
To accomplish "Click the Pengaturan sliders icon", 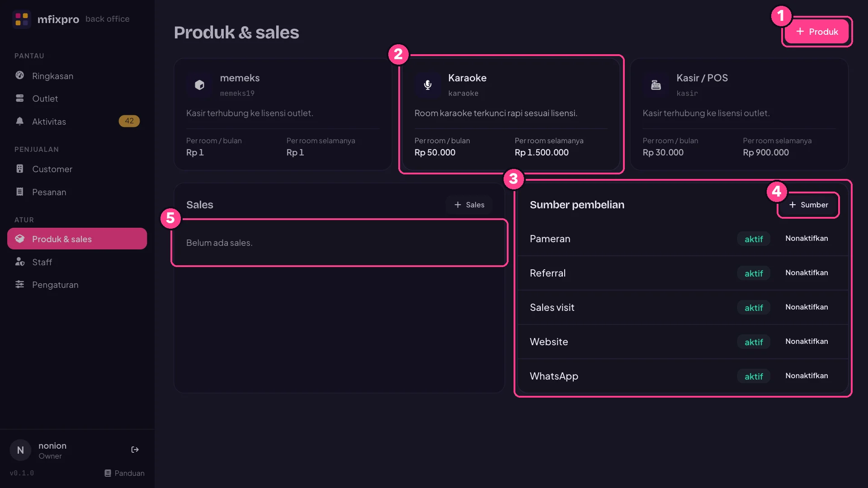I will point(19,284).
